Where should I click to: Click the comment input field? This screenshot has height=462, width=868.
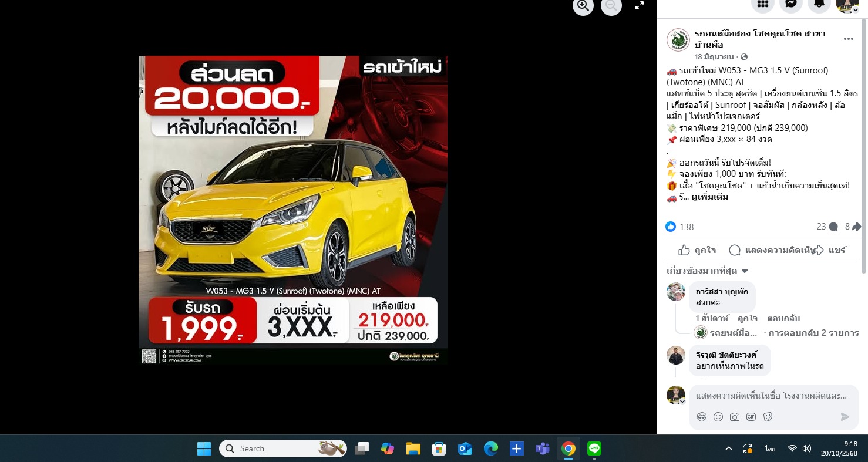771,396
